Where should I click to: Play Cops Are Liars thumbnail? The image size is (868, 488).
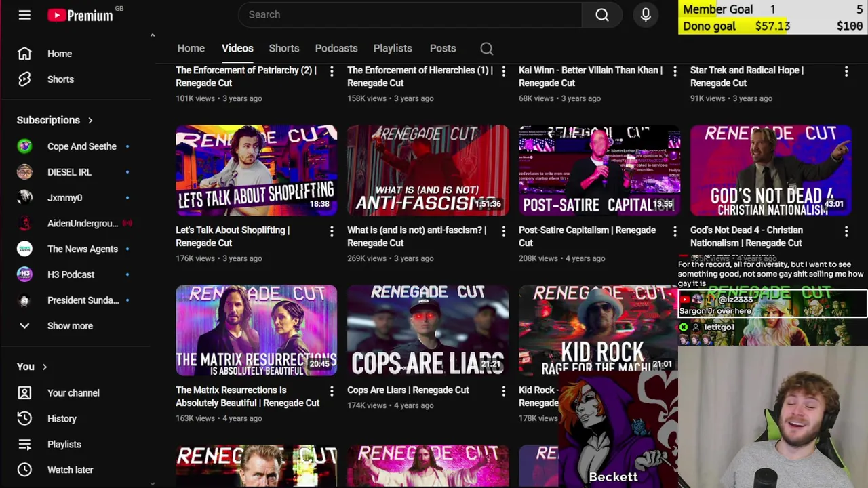[x=428, y=330]
